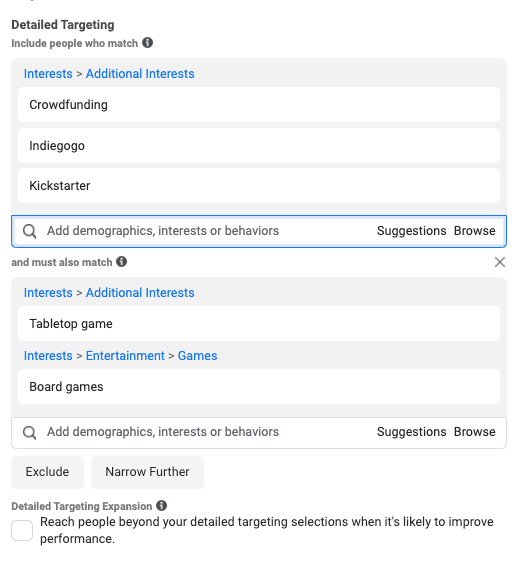This screenshot has height=562, width=519.
Task: Open the Entertainment category link
Action: pyautogui.click(x=125, y=356)
